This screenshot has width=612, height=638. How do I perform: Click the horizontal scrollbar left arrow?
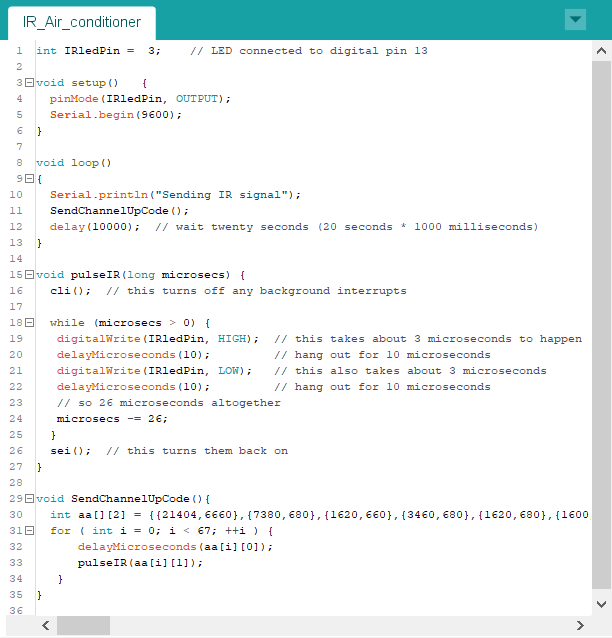click(45, 625)
